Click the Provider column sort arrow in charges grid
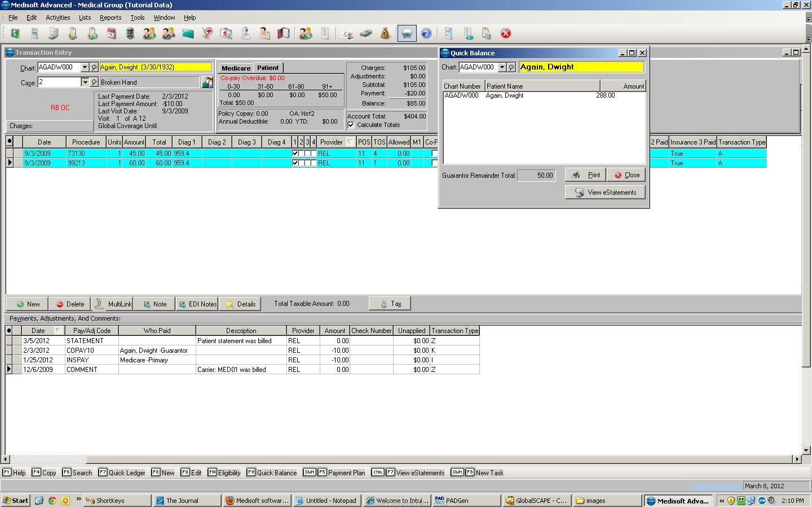The height and width of the screenshot is (508, 812). click(350, 142)
